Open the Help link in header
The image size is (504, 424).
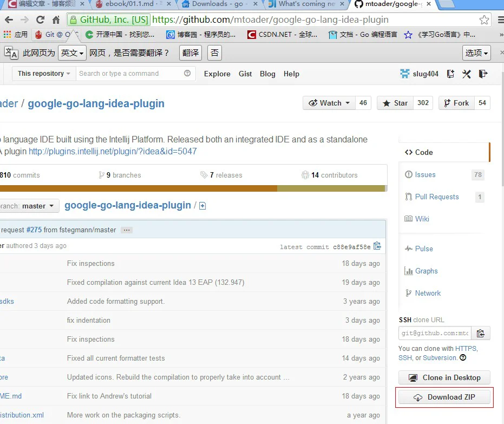pos(291,74)
